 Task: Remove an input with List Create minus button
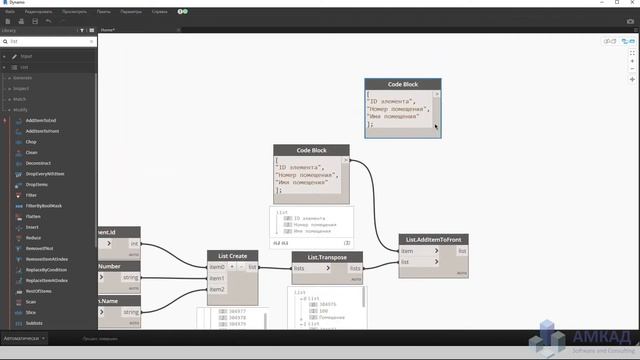pos(241,267)
